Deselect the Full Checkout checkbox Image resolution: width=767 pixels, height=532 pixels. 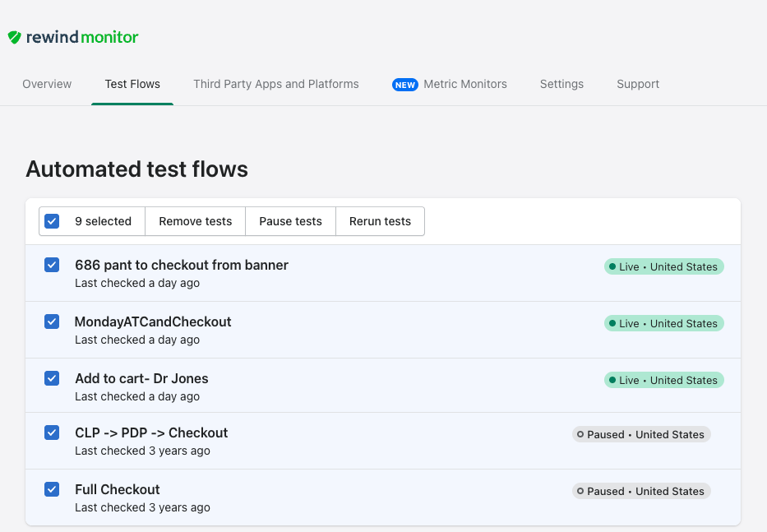(52, 489)
